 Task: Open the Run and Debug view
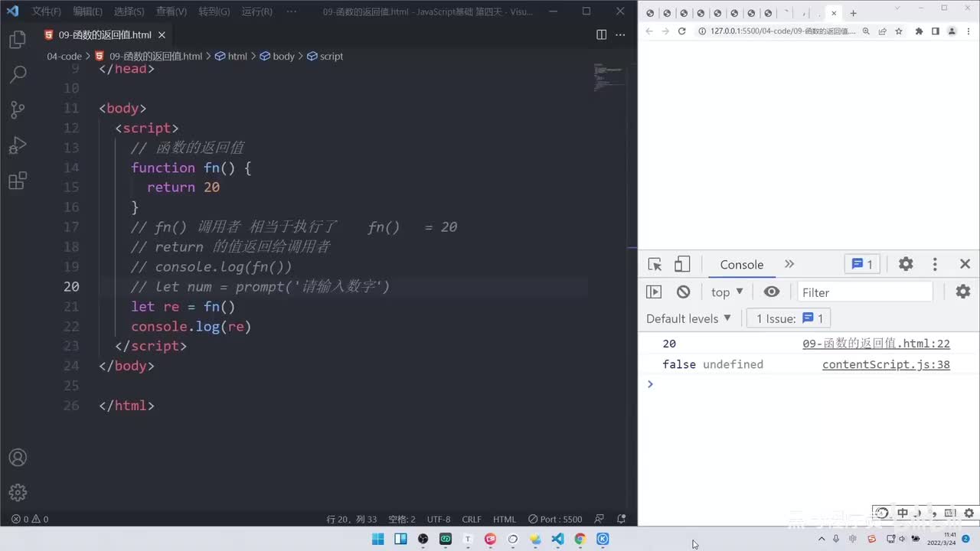(18, 145)
